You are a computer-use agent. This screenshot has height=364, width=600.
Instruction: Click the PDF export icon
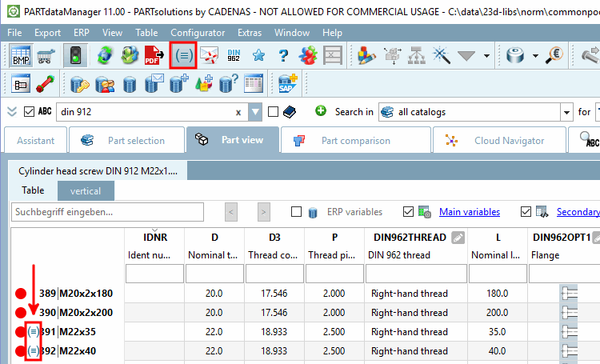click(154, 55)
